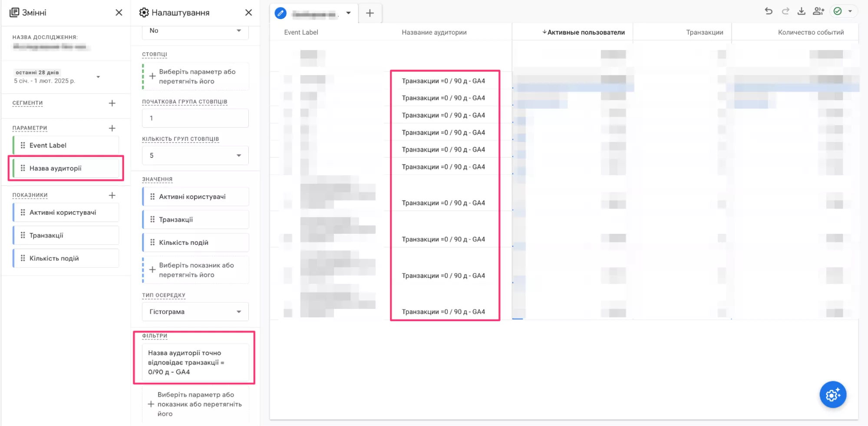Open the insights floating gear button

pos(833,395)
